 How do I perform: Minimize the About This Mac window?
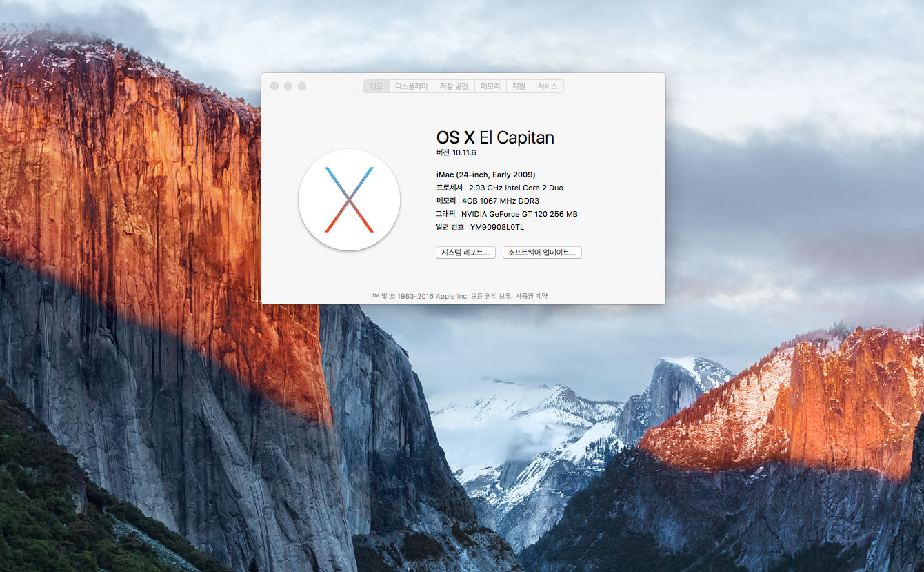coord(288,86)
